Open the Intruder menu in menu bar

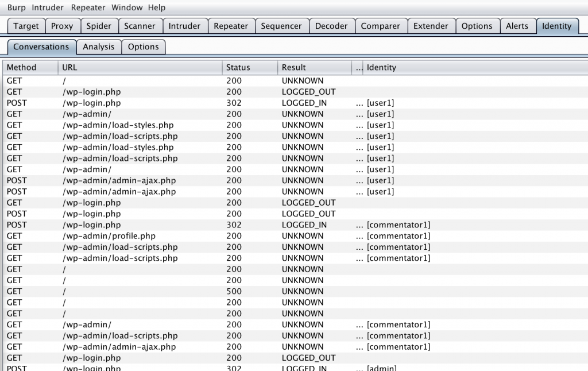48,7
